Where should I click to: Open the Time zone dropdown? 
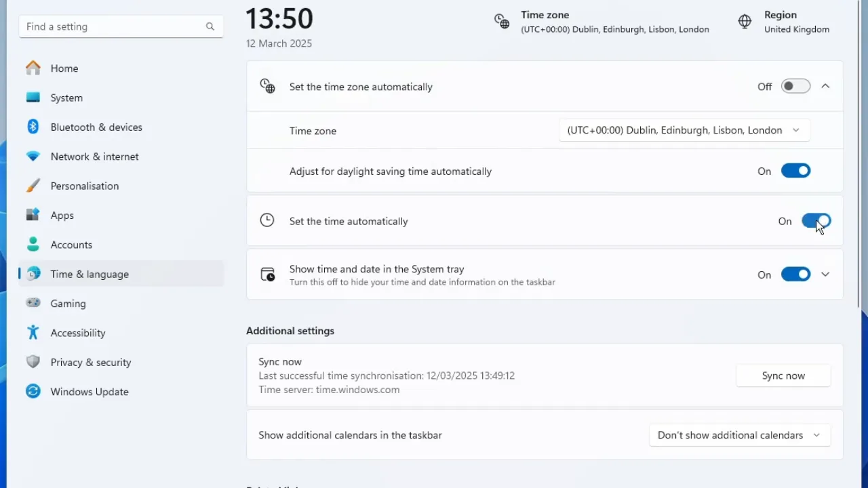[x=684, y=130]
